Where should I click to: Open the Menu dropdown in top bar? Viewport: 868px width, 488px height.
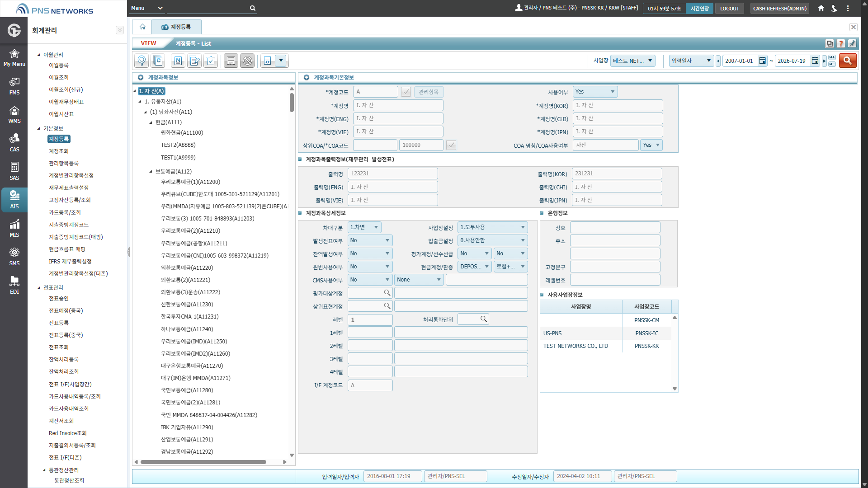coord(147,8)
